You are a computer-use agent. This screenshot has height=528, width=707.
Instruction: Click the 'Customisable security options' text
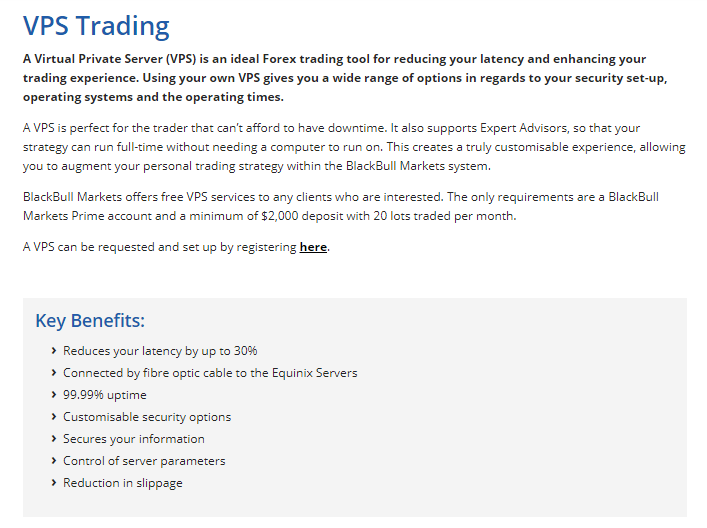click(x=147, y=417)
